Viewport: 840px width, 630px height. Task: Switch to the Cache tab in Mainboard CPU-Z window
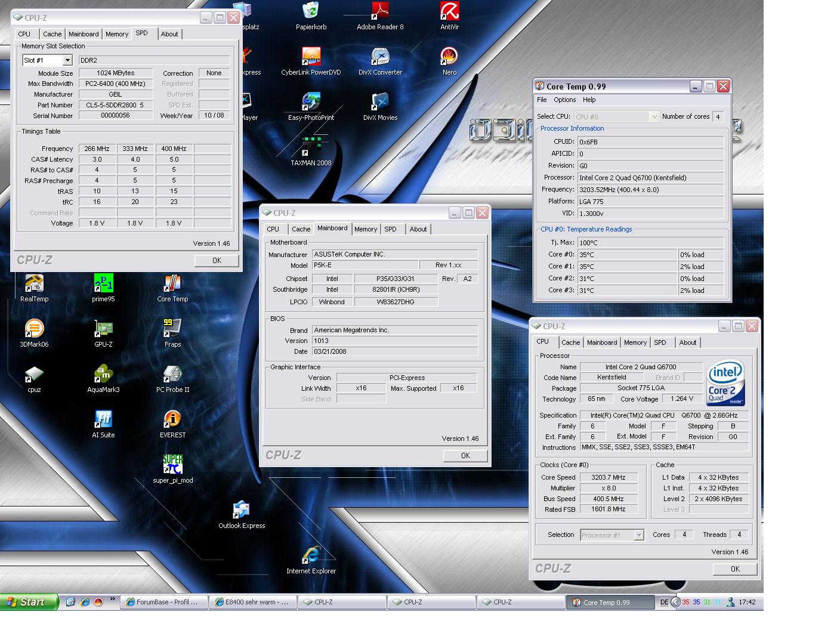(301, 229)
